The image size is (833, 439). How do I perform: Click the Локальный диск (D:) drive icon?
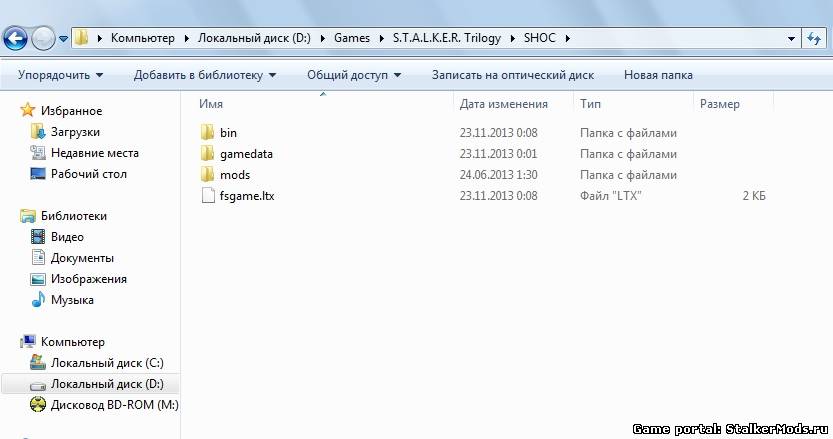tap(38, 385)
